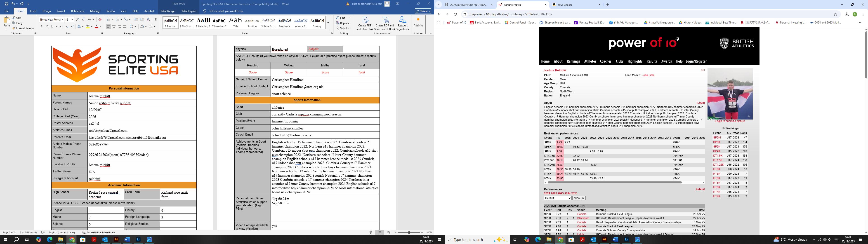Apply strikethrough text formatting
Screen dimensions: 868x244
point(61,27)
